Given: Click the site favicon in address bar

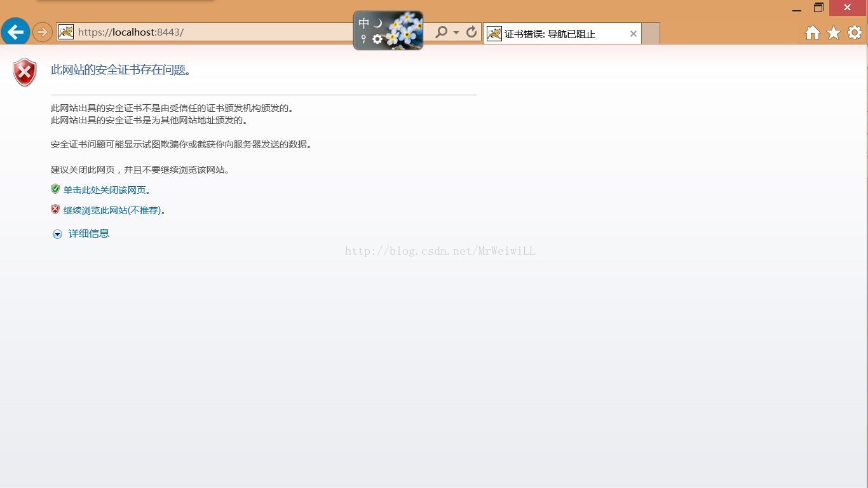Looking at the screenshot, I should [x=66, y=32].
